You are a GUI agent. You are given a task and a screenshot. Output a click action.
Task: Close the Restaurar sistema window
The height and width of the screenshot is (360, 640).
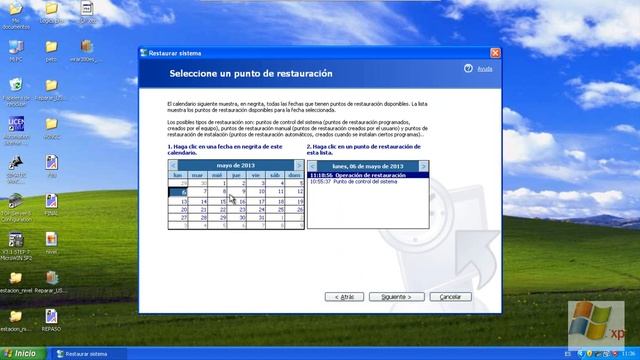(x=495, y=53)
